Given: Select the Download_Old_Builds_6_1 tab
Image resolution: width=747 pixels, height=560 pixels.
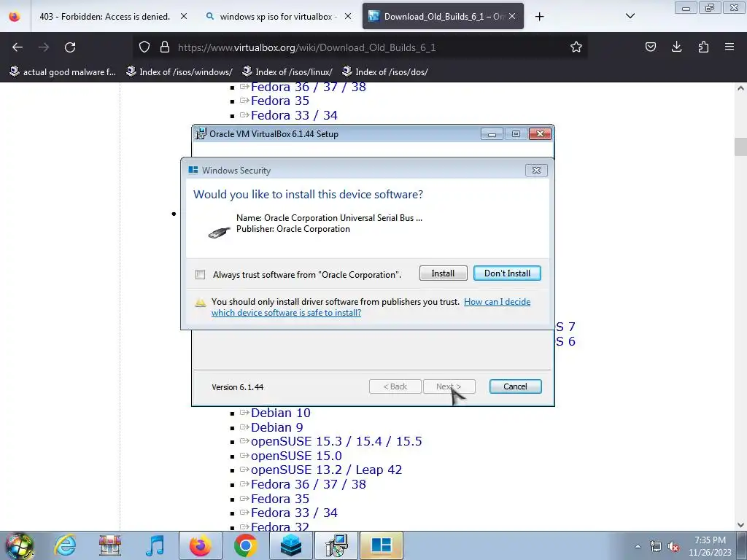Looking at the screenshot, I should coord(443,17).
